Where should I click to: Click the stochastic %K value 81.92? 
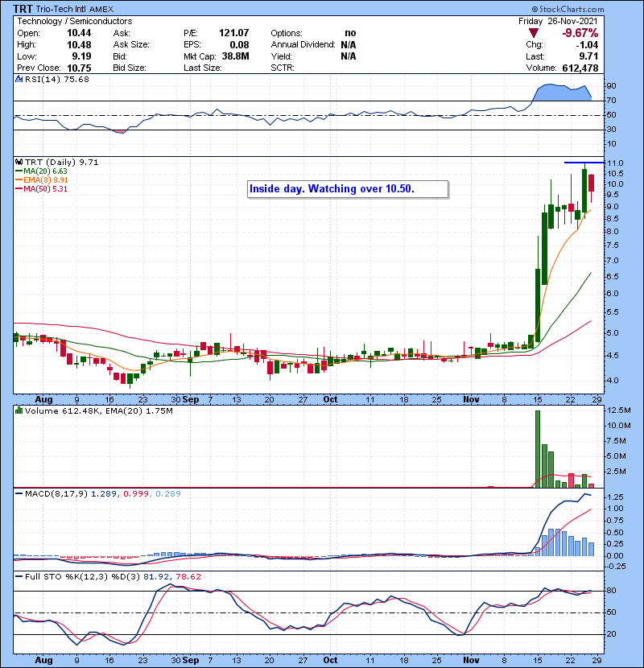[x=155, y=577]
